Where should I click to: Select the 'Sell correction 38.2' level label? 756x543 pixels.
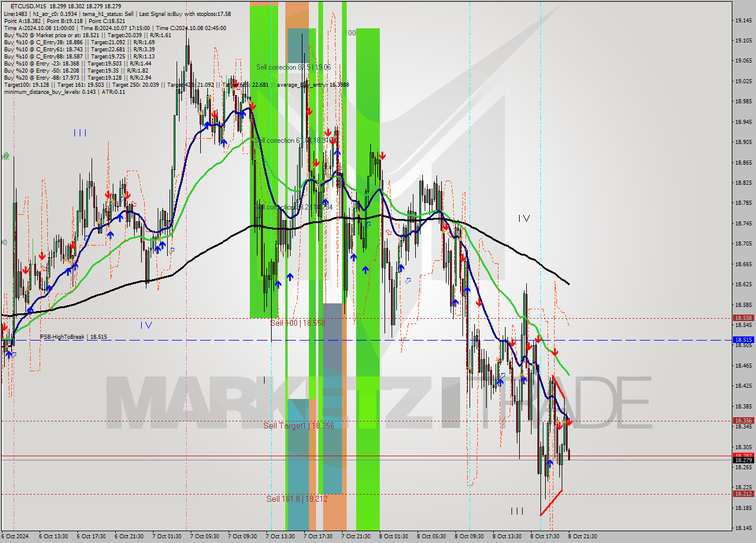(294, 207)
